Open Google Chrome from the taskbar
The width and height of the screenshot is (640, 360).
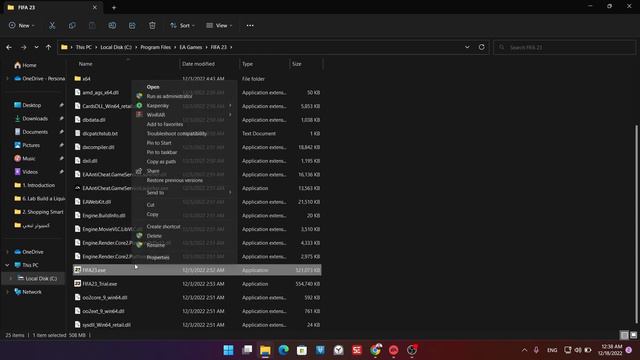click(x=375, y=350)
